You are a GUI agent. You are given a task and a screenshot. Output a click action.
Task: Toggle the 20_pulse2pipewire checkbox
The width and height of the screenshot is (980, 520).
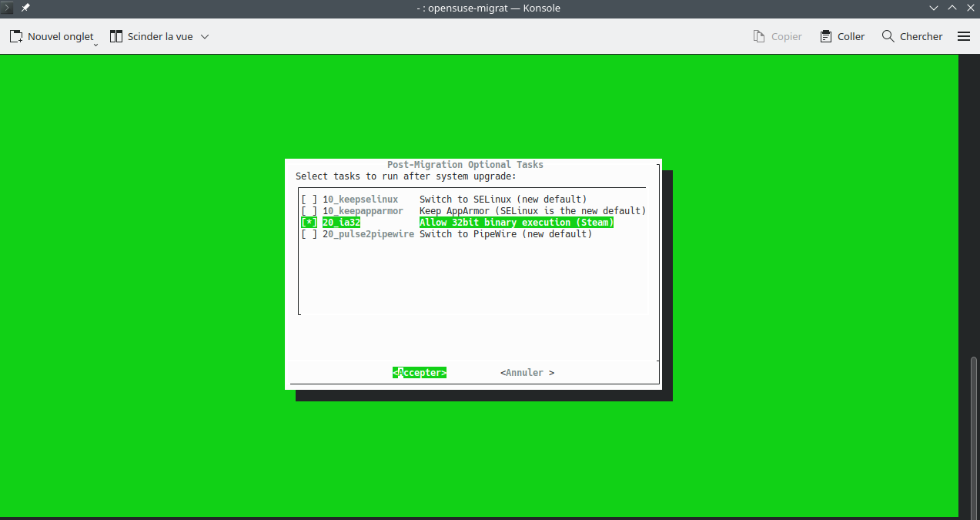point(309,234)
